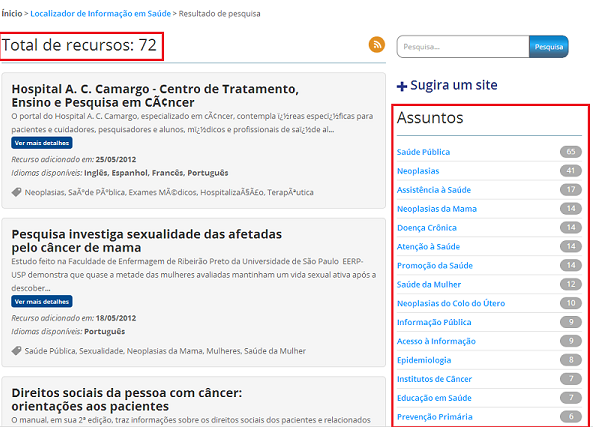Click the plus icon beside Sugira um site

(402, 87)
